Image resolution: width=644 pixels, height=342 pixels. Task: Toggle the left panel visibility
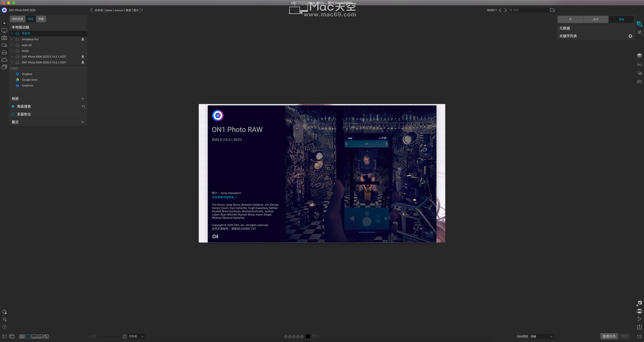tap(4, 336)
